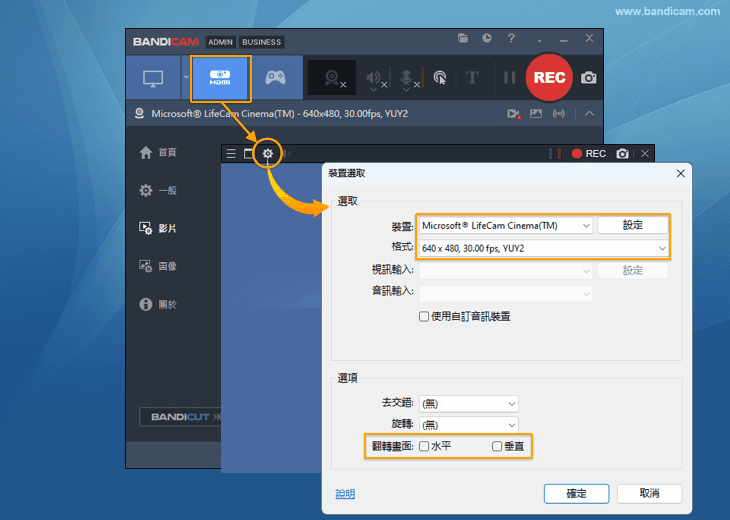730x520 pixels.
Task: Toggle text overlay T icon
Action: pos(472,77)
